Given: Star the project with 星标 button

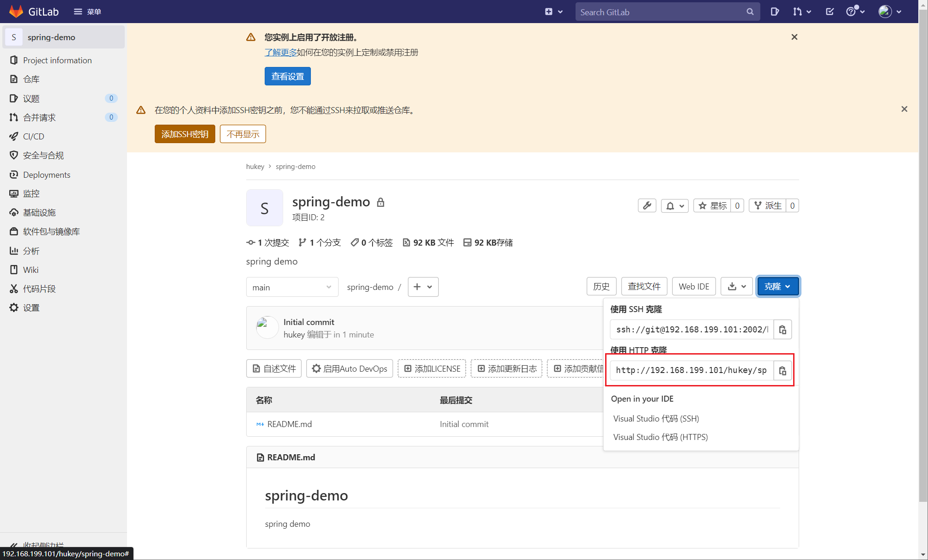Looking at the screenshot, I should tap(712, 205).
